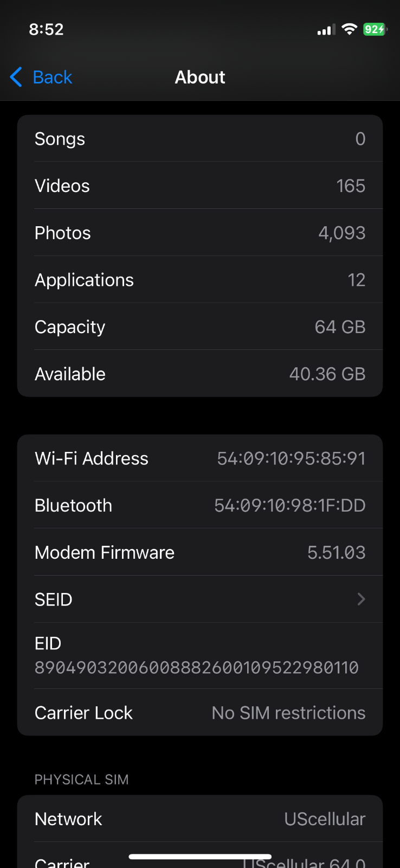400x868 pixels.
Task: Tap the Available storage row
Action: tap(200, 374)
